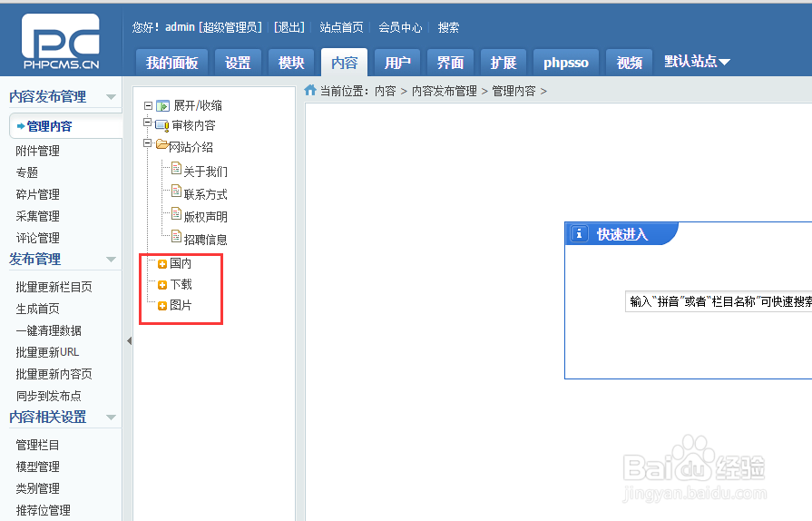
Task: Click the PHPCMS logo
Action: coord(61,42)
